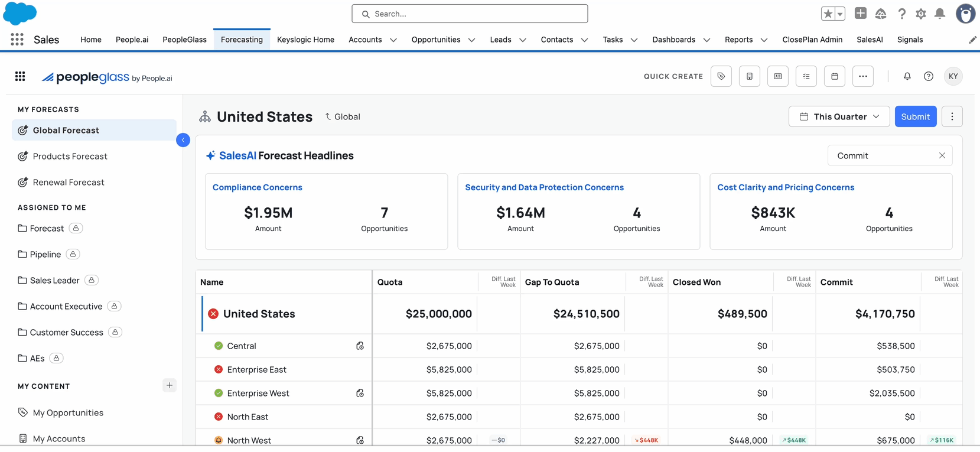The image size is (980, 452).
Task: Click the Quick Create calendar event icon
Action: click(x=835, y=76)
